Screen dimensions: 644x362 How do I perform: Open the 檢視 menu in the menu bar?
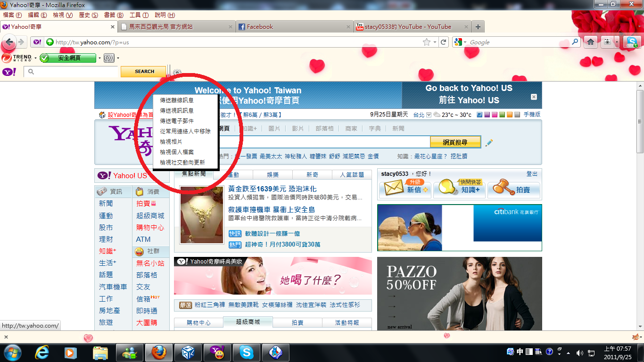pos(63,15)
